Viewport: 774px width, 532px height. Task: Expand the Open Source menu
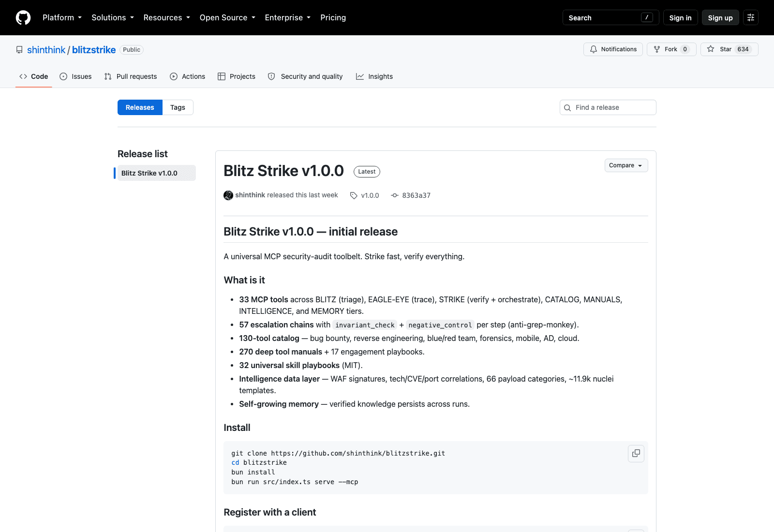coord(227,17)
